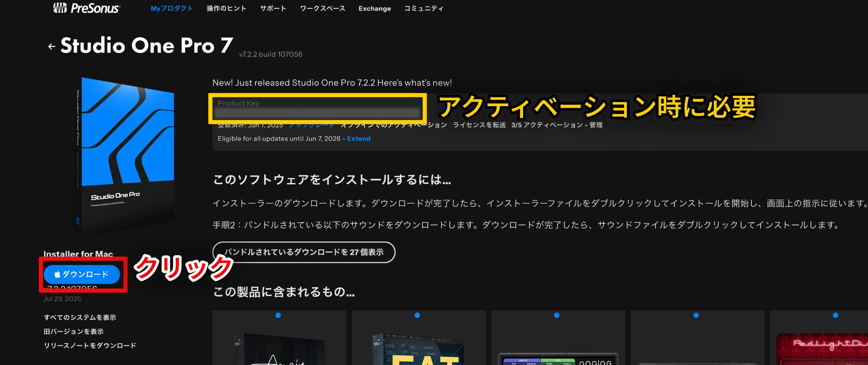Viewport: 868px width, 365px height.
Task: Show all systems via すべてのシステムを表示
Action: pos(80,318)
